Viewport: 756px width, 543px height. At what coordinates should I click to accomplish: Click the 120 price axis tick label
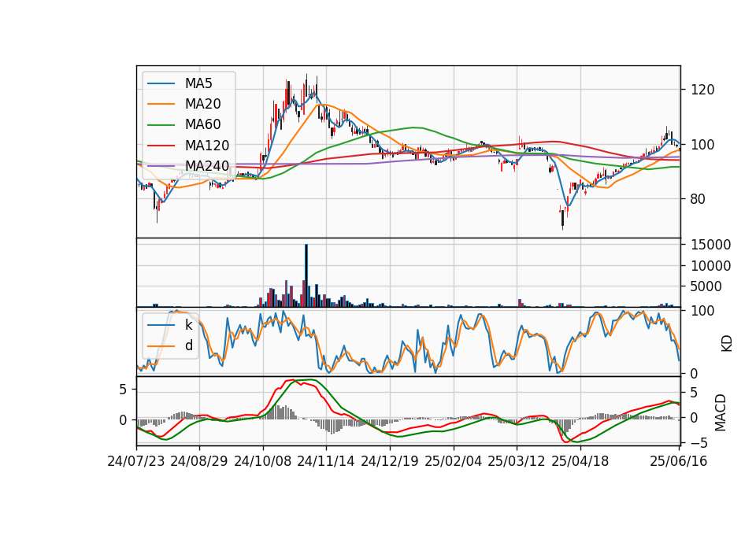702,90
